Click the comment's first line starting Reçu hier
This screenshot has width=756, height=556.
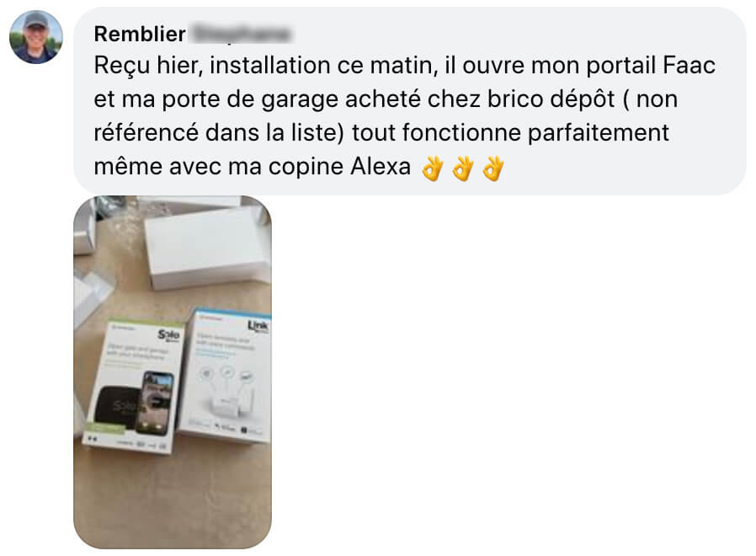(x=405, y=66)
